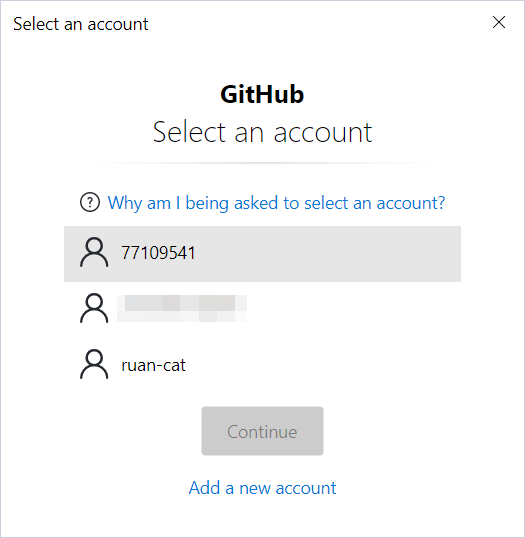525x538 pixels.
Task: Click the divider line under the heading
Action: coord(262,163)
